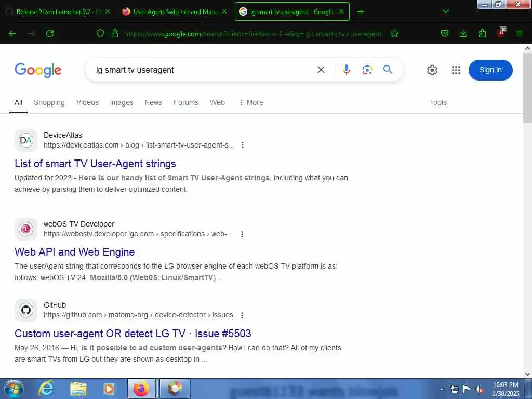This screenshot has width=532, height=399.
Task: Click the Google logo
Action: [38, 70]
